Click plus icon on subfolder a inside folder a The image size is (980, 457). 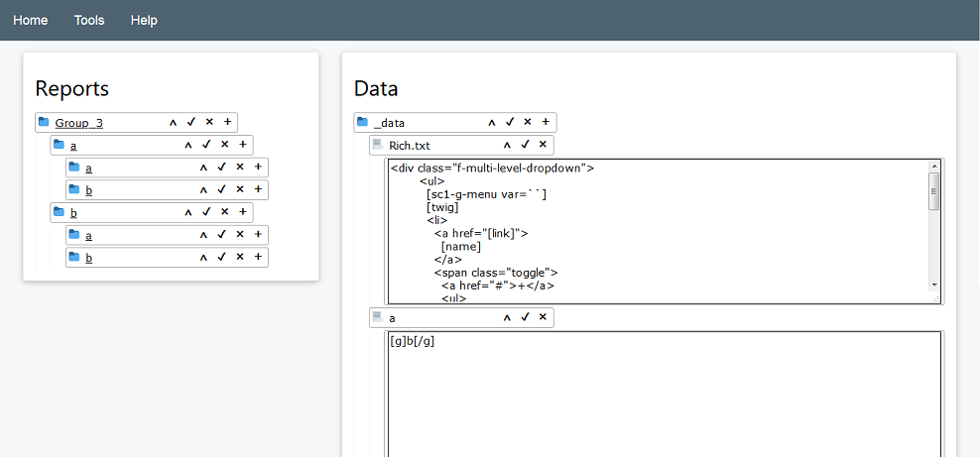pos(258,167)
